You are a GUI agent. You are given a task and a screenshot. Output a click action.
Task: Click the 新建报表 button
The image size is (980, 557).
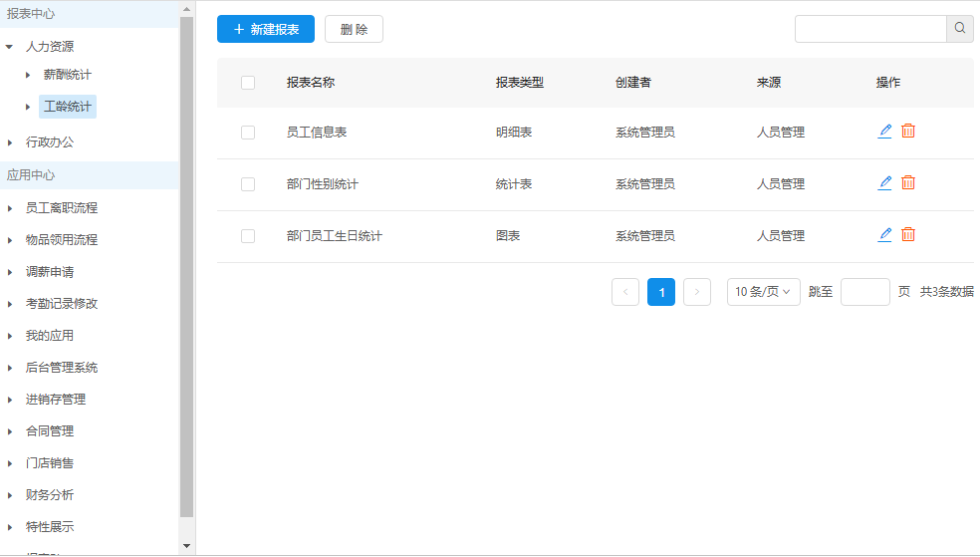tap(266, 30)
